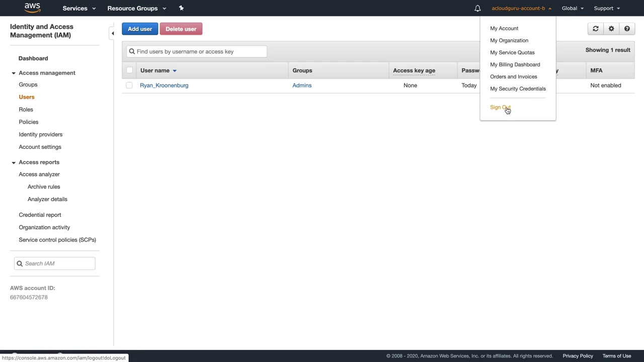Screen dimensions: 644x362
Task: Open the Resource Groups dropdown
Action: [137, 8]
